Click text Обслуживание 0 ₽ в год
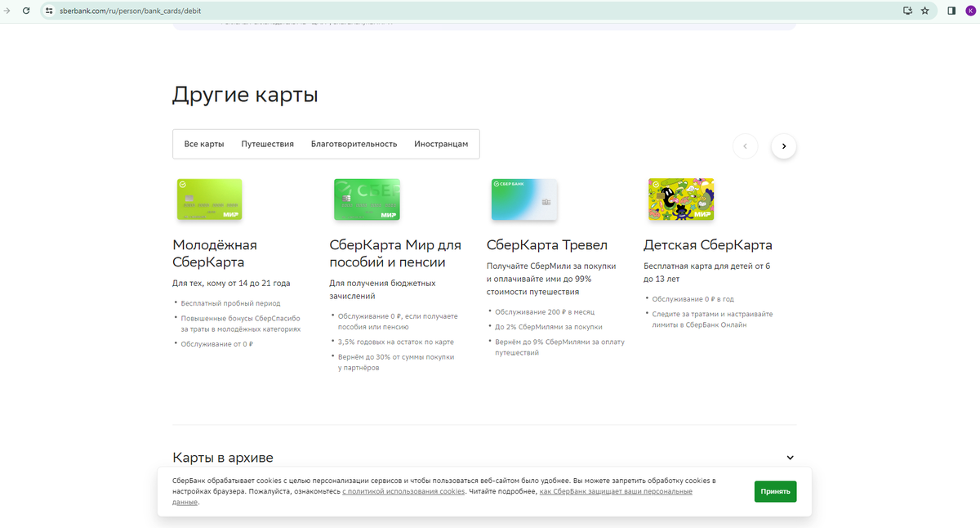Screen dimensions: 980x528 pos(694,299)
